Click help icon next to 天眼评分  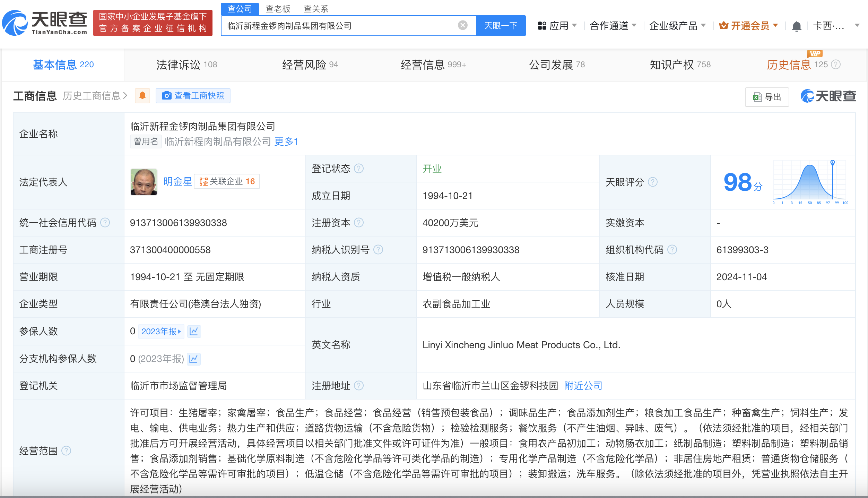[x=653, y=182]
